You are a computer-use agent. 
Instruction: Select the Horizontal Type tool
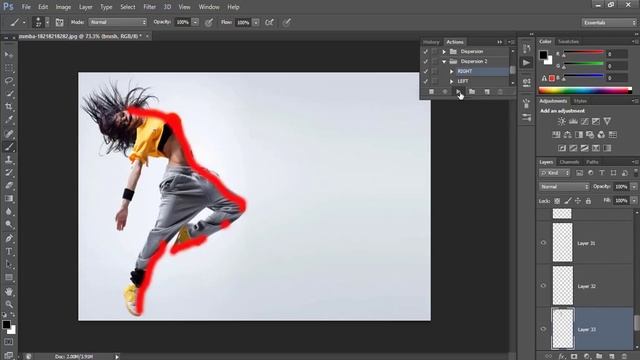point(9,251)
